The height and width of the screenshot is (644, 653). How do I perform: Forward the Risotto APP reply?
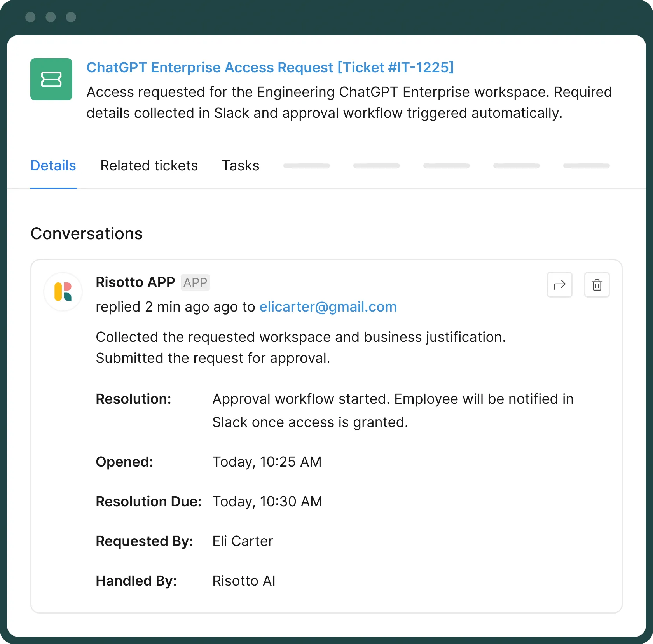[559, 285]
